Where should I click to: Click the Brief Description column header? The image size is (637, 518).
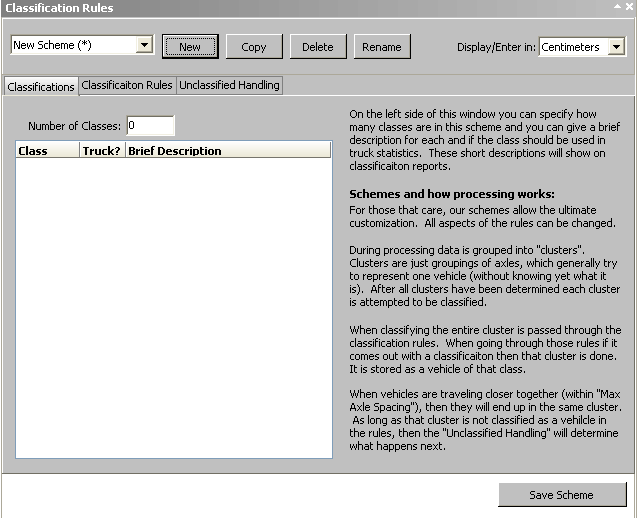click(227, 151)
